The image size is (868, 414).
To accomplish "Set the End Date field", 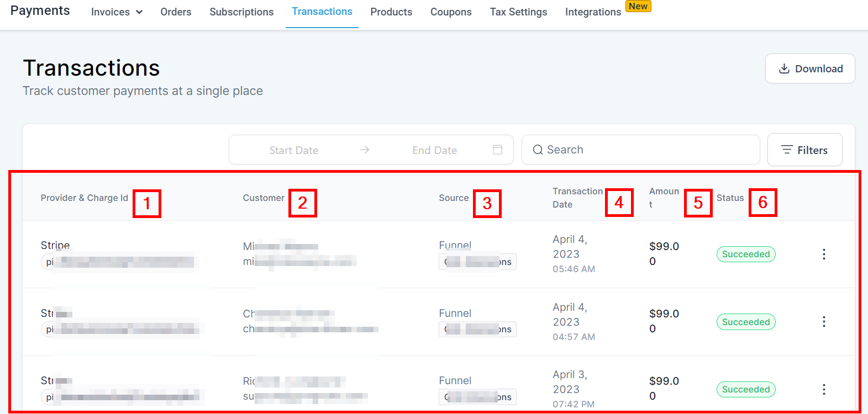I will point(434,150).
